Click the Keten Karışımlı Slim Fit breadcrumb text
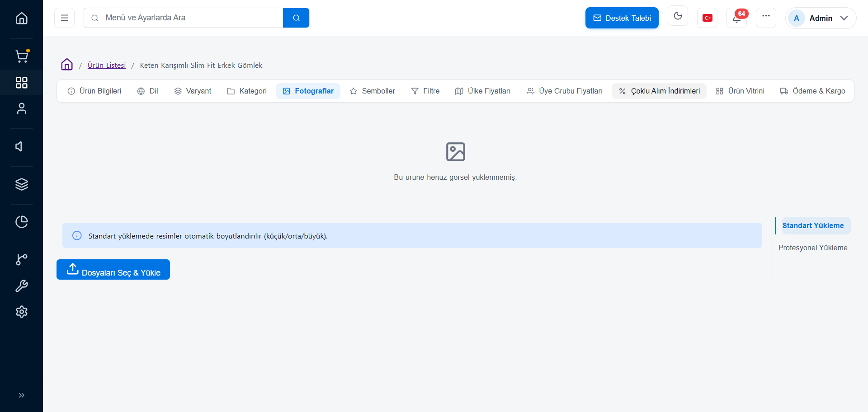The width and height of the screenshot is (868, 412). [x=201, y=66]
